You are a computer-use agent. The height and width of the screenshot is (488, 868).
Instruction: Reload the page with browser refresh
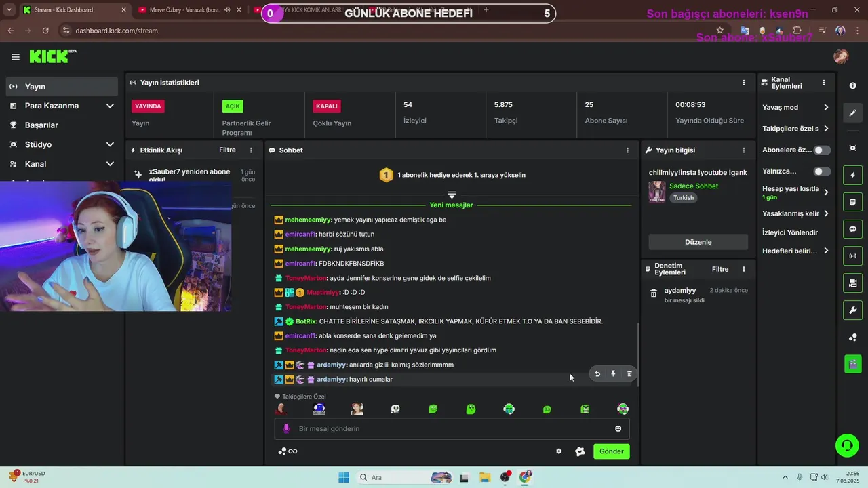click(45, 30)
